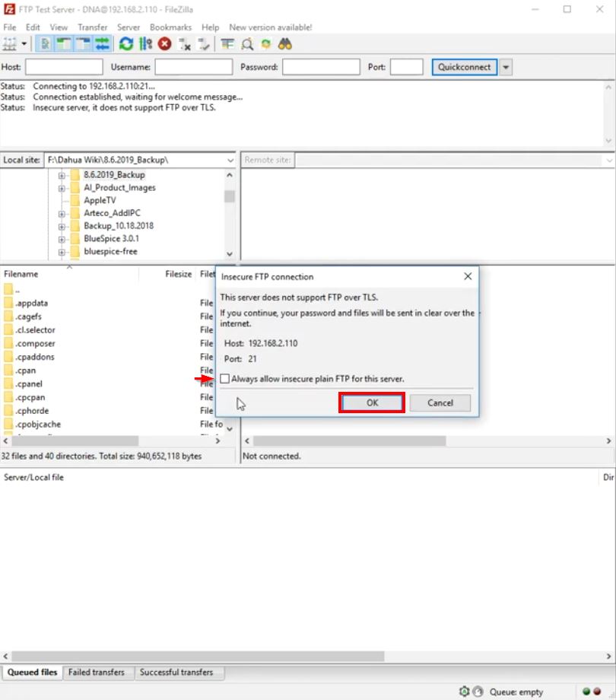This screenshot has height=700, width=616.
Task: Expand the Backup_10.18.2018 tree node
Action: pos(62,227)
